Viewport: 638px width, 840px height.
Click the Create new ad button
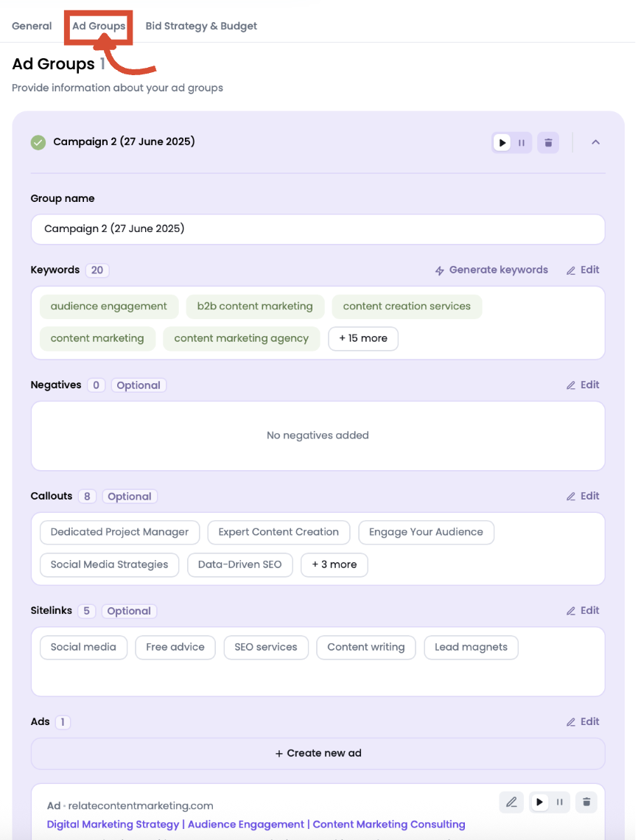pyautogui.click(x=318, y=752)
